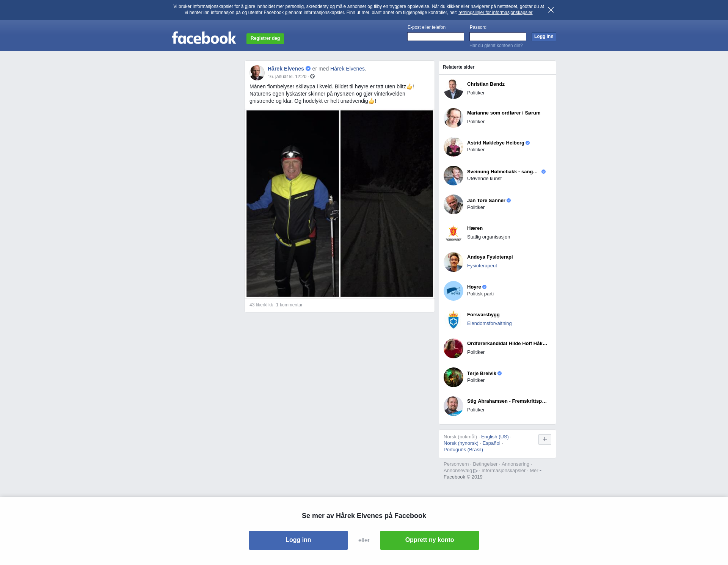Image resolution: width=728 pixels, height=565 pixels.
Task: Click 1 kommentar link
Action: (289, 305)
